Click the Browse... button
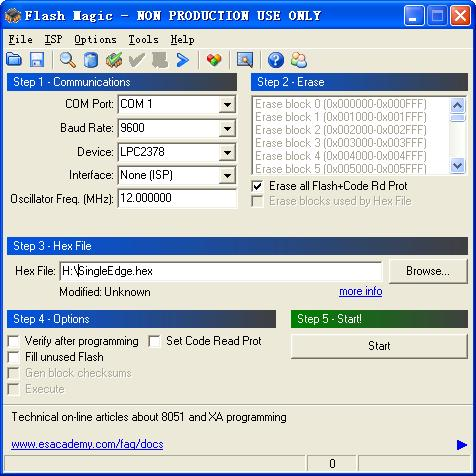Viewport: 476px width, 476px height. 428,271
